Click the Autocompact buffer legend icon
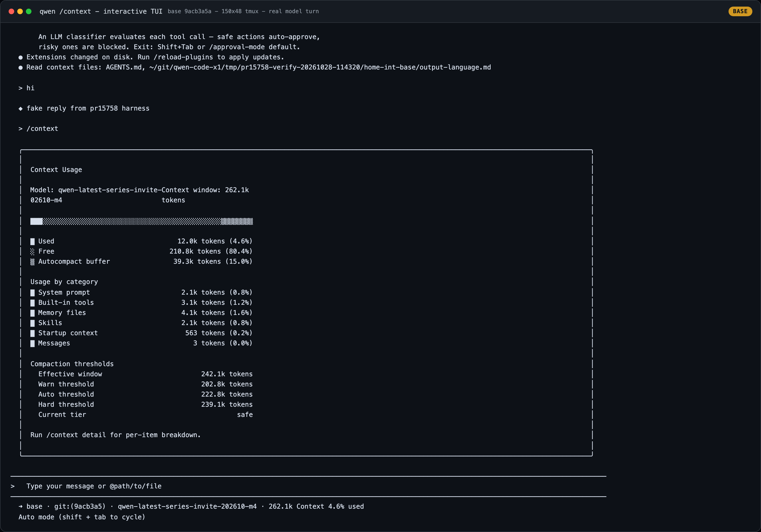761x532 pixels. coord(32,262)
